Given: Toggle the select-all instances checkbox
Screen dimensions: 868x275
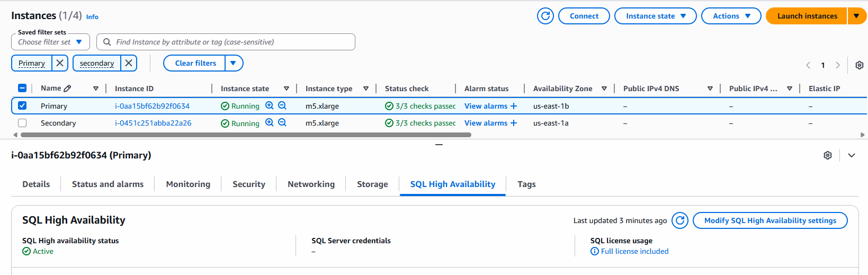Looking at the screenshot, I should click(x=22, y=88).
